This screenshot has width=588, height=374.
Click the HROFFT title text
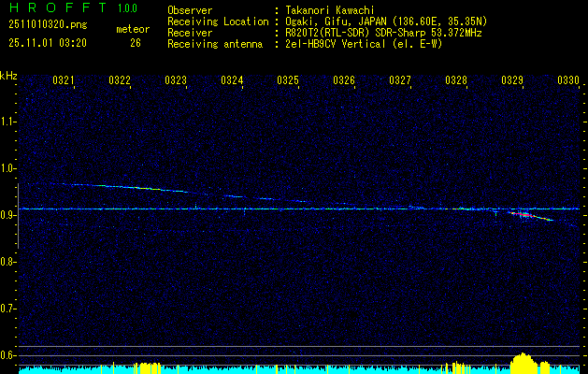pyautogui.click(x=50, y=9)
